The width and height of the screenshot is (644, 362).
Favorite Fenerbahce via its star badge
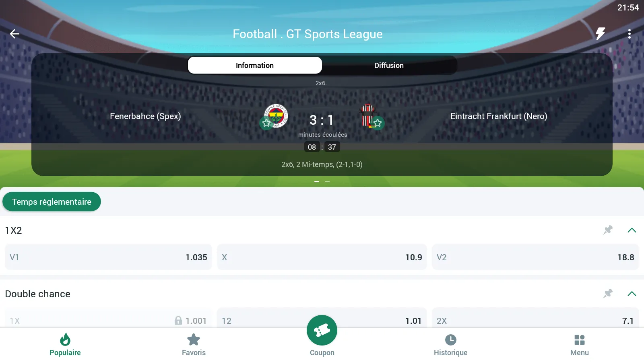coord(266,123)
